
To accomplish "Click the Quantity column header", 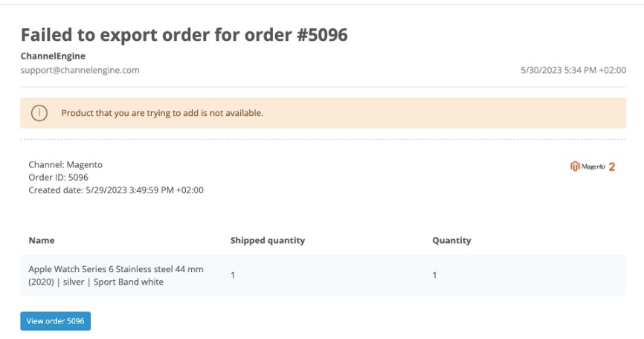I will pos(451,241).
